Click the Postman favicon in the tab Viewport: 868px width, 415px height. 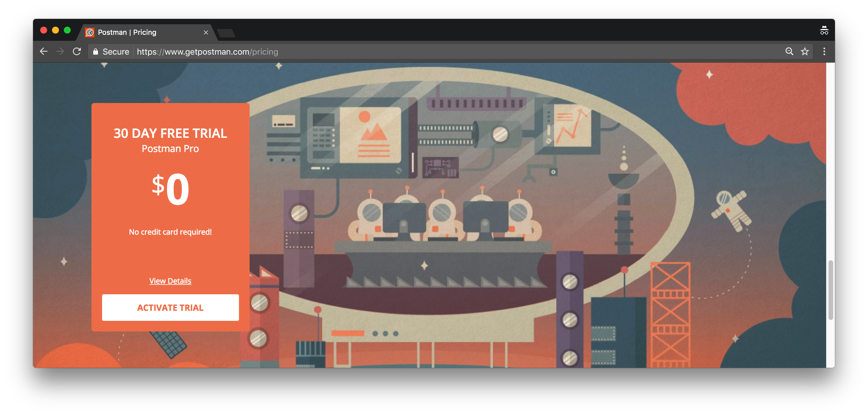point(90,32)
